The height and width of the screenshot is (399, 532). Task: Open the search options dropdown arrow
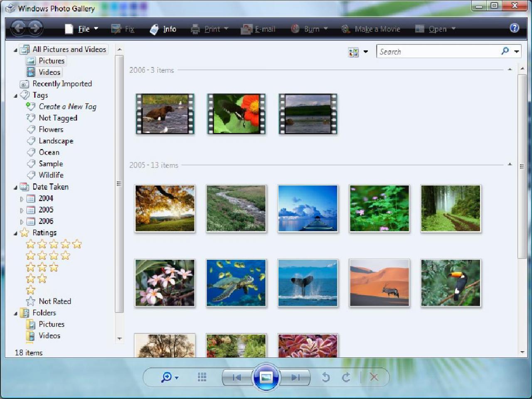click(517, 52)
